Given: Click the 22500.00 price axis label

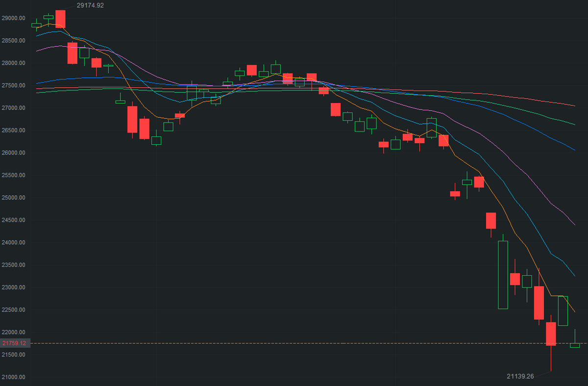Looking at the screenshot, I should click(x=14, y=310).
